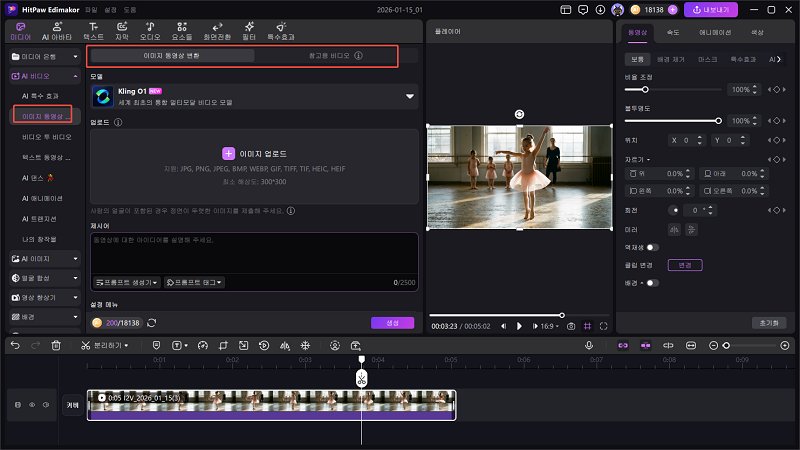Screen dimensions: 800x450
Task: Play the video in the player
Action: coord(519,326)
